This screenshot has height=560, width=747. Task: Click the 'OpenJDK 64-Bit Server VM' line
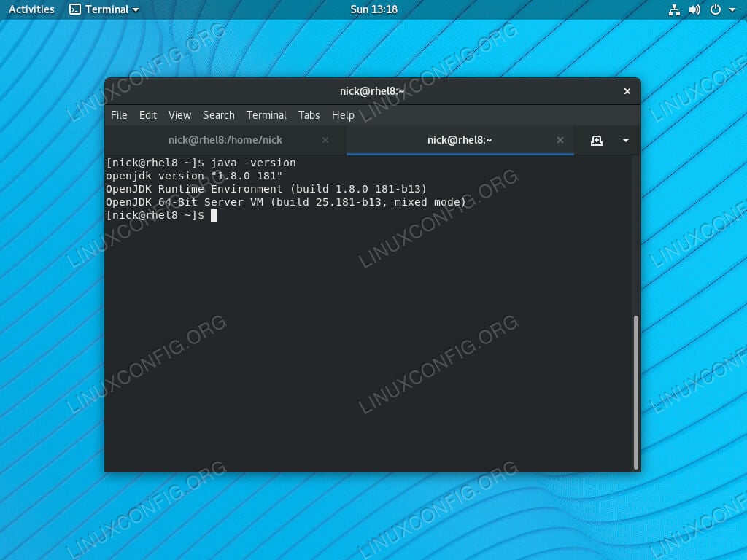(x=286, y=203)
